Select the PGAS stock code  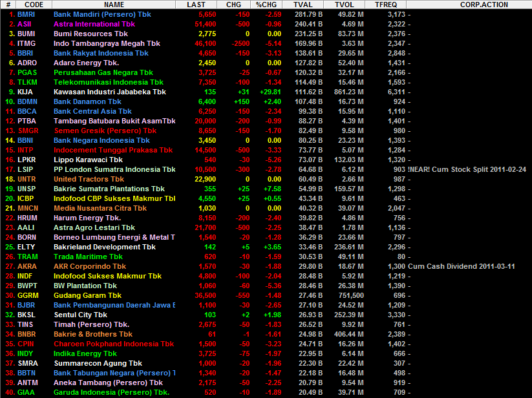[27, 72]
